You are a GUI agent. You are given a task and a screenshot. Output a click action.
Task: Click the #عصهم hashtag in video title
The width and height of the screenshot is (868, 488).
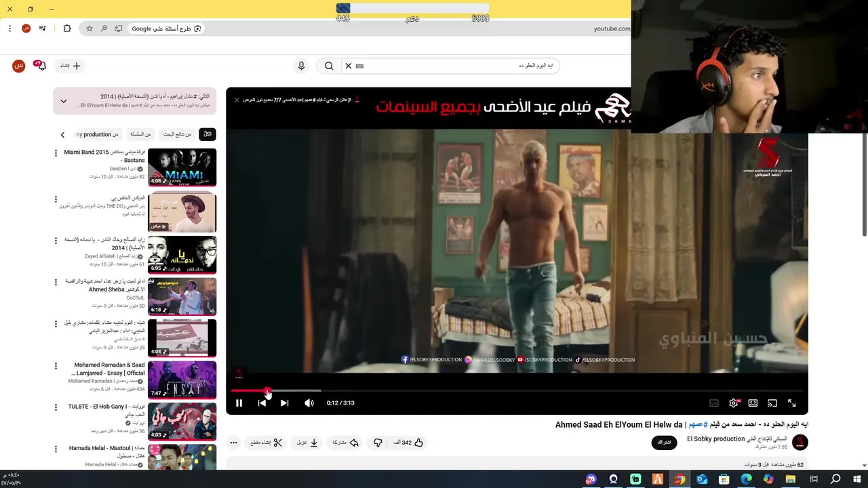(x=698, y=424)
